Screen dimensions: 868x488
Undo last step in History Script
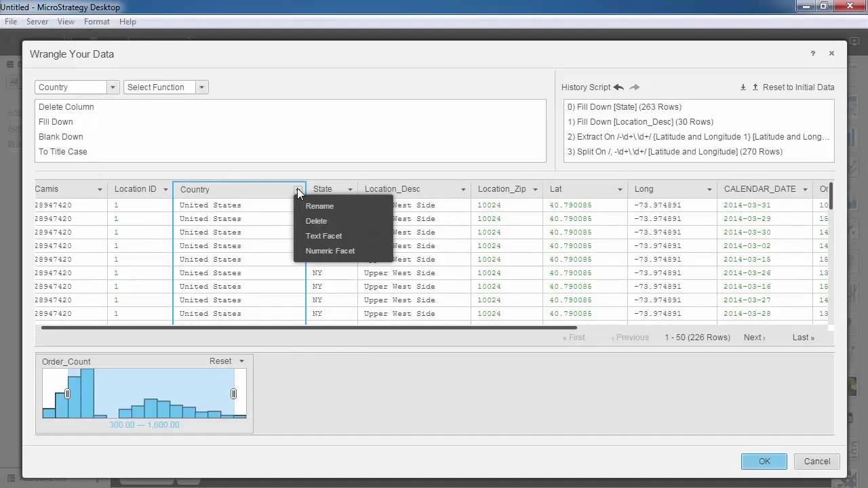point(618,87)
